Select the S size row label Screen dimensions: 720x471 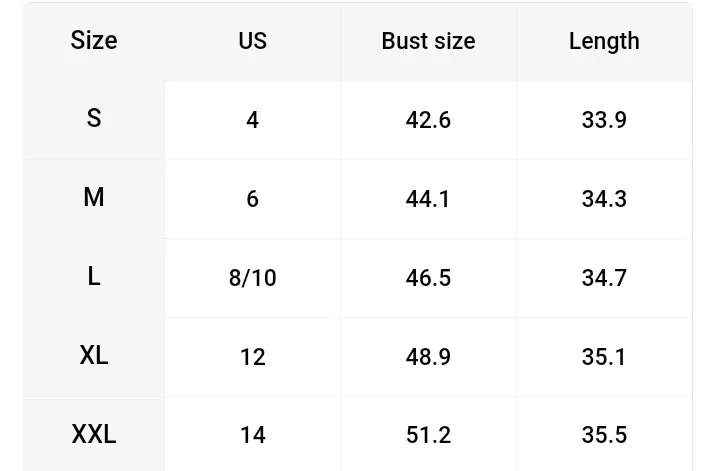pyautogui.click(x=94, y=118)
